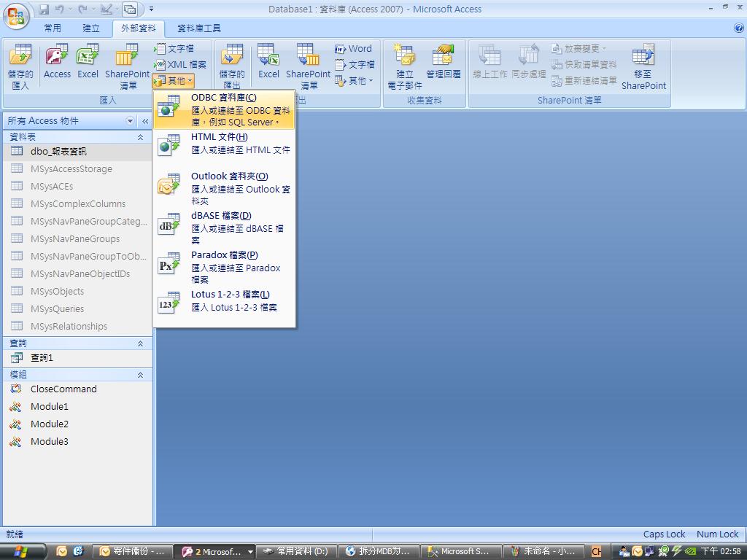Choose dBASE 檔案 import option

click(224, 227)
